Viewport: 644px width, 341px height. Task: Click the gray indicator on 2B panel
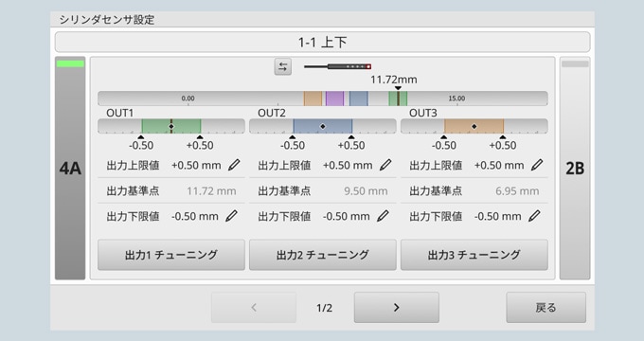tap(575, 63)
